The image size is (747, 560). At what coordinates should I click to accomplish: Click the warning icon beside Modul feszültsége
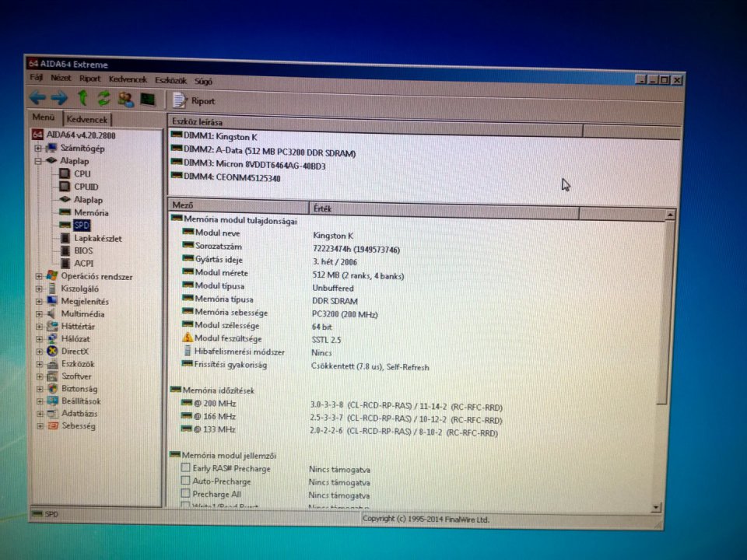coord(188,338)
